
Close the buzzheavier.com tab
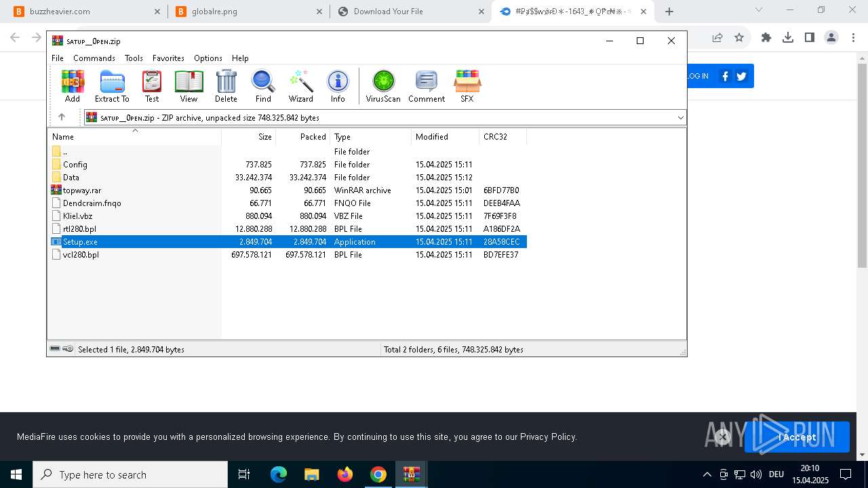click(157, 12)
